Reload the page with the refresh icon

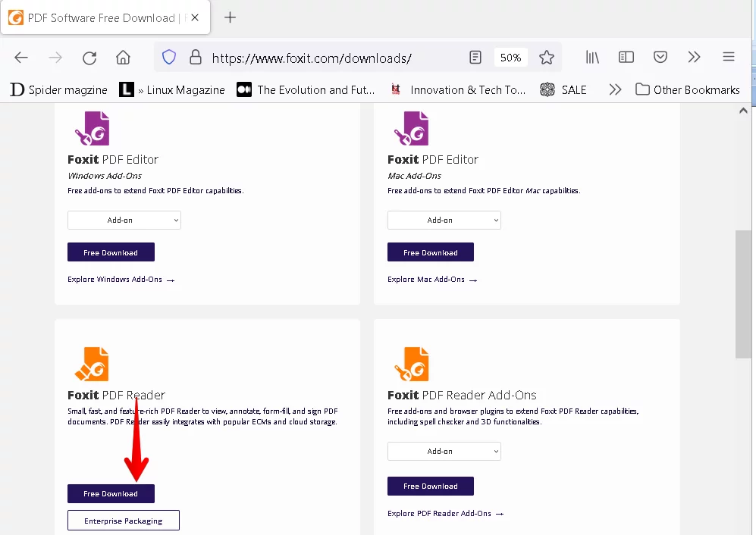89,58
